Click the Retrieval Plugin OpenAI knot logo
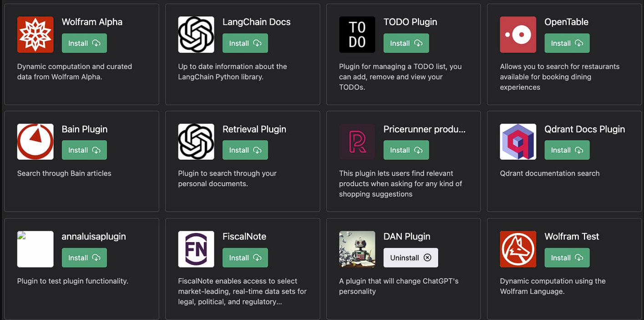644x320 pixels. 196,142
